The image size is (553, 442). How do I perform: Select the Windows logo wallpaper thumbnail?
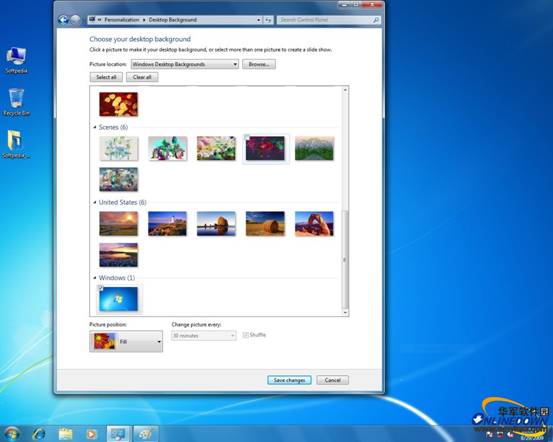coord(118,299)
